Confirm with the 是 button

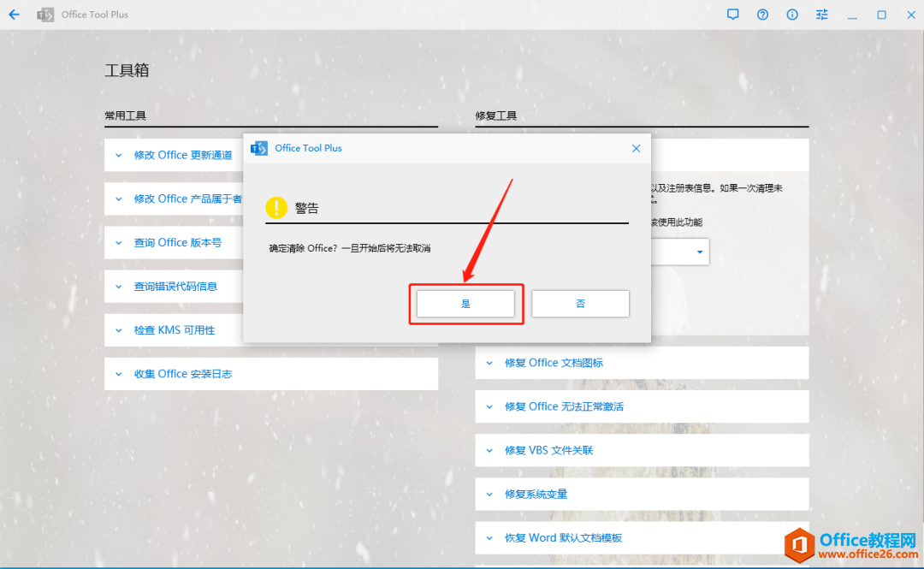tap(465, 304)
